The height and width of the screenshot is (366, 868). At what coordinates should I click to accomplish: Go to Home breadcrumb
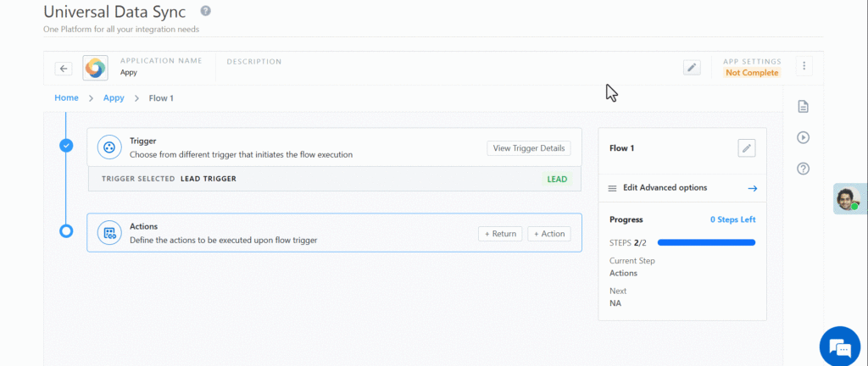coord(66,98)
